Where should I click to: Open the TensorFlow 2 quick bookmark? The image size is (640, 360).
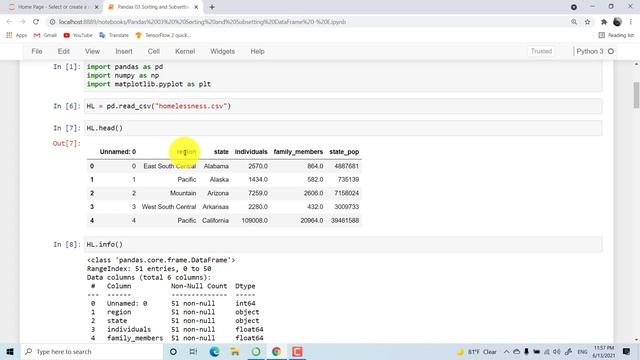click(x=163, y=36)
